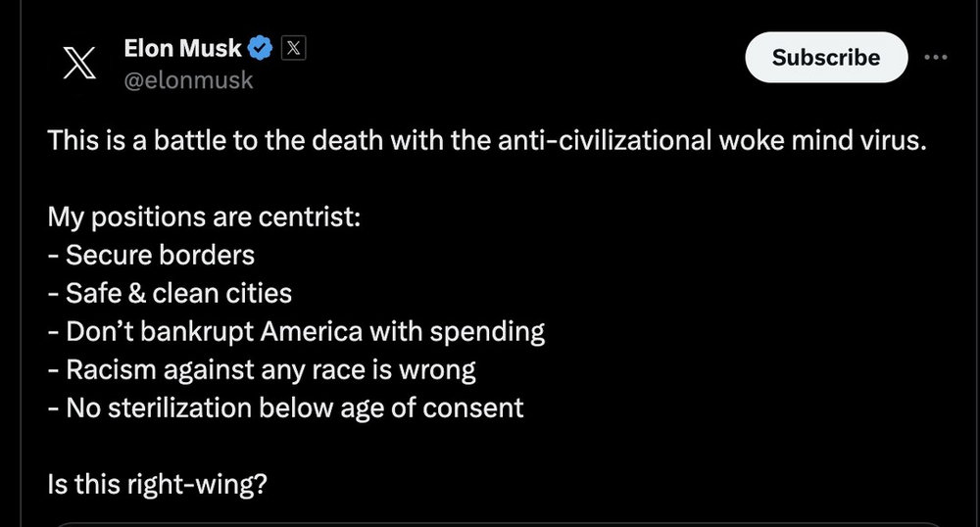This screenshot has height=527, width=980.
Task: Open the Elon Musk display name link
Action: click(x=183, y=48)
